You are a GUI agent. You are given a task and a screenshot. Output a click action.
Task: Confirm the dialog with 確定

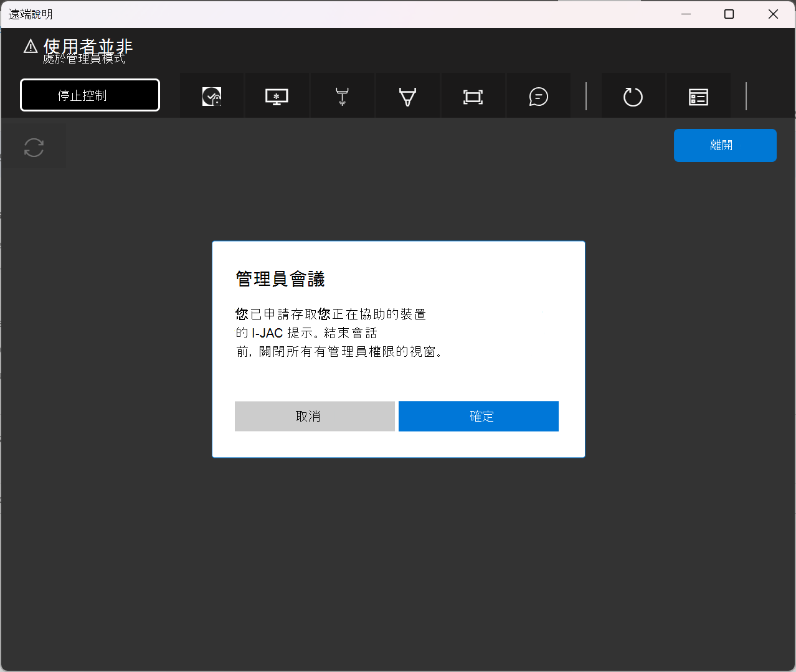coord(478,416)
